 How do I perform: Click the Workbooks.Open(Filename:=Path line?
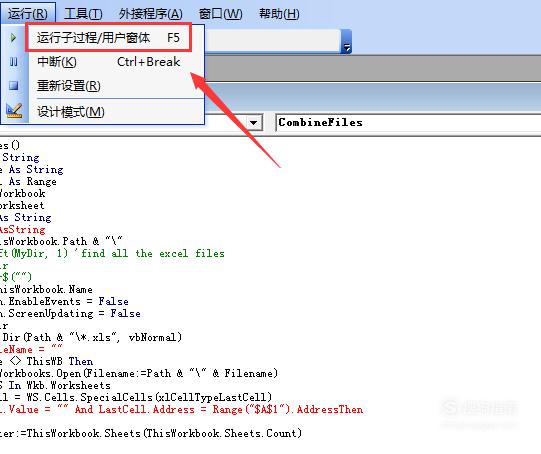tap(139, 373)
